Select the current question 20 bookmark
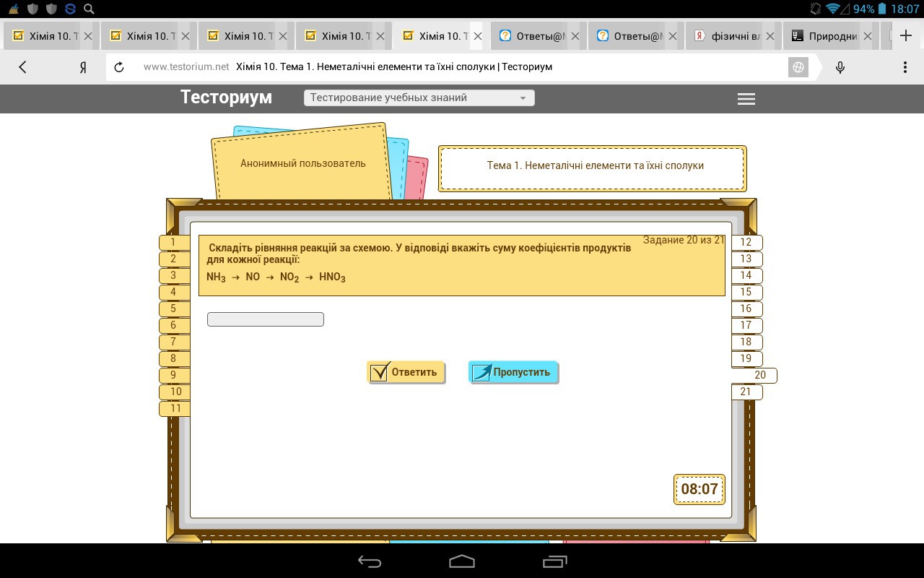The width and height of the screenshot is (924, 578). pyautogui.click(x=755, y=375)
